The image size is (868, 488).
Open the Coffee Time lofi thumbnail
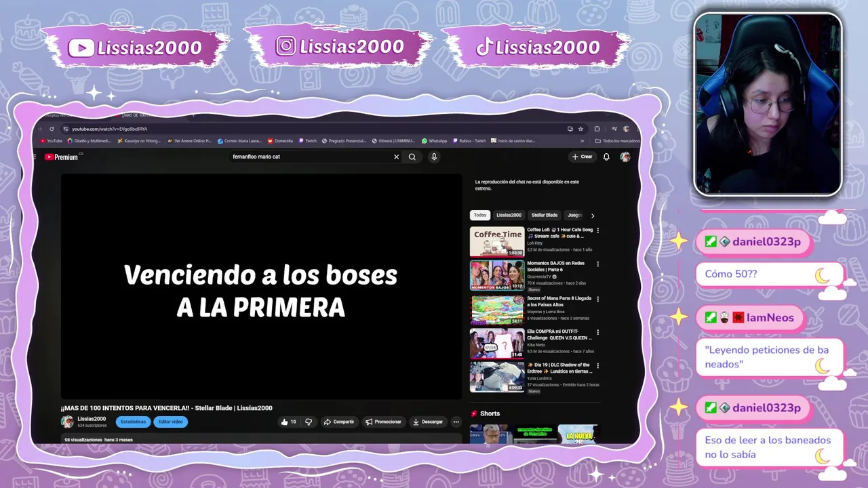click(x=497, y=241)
